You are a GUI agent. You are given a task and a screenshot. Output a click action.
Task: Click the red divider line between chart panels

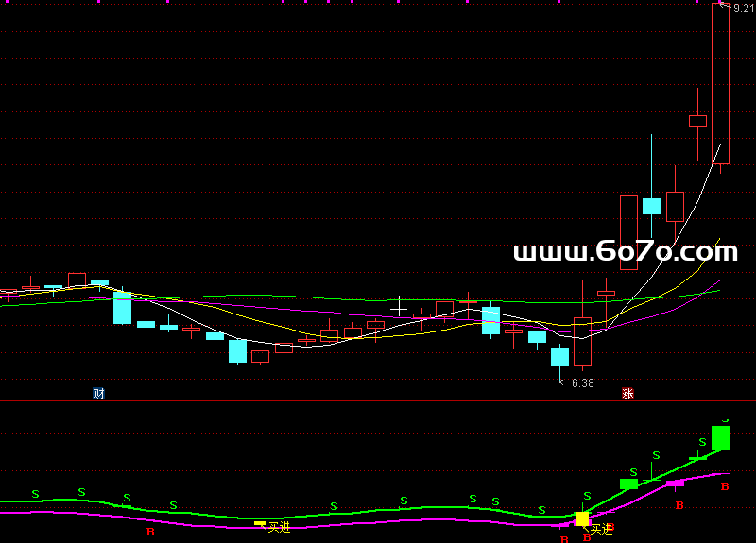click(378, 401)
